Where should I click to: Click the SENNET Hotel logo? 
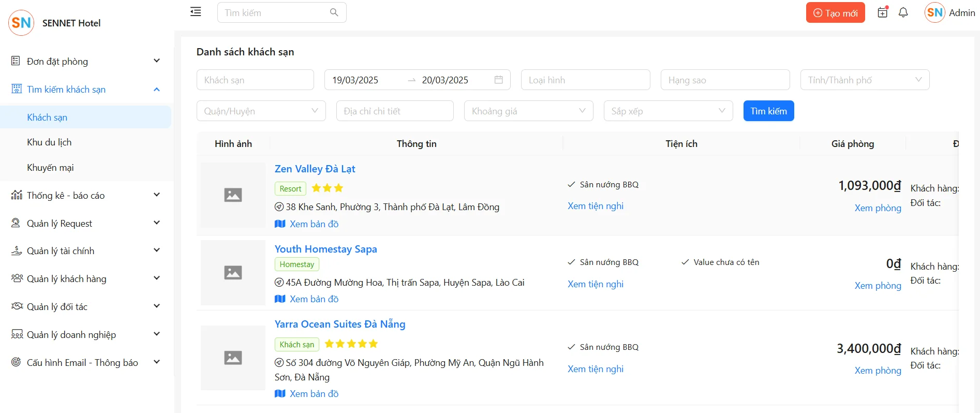[21, 23]
